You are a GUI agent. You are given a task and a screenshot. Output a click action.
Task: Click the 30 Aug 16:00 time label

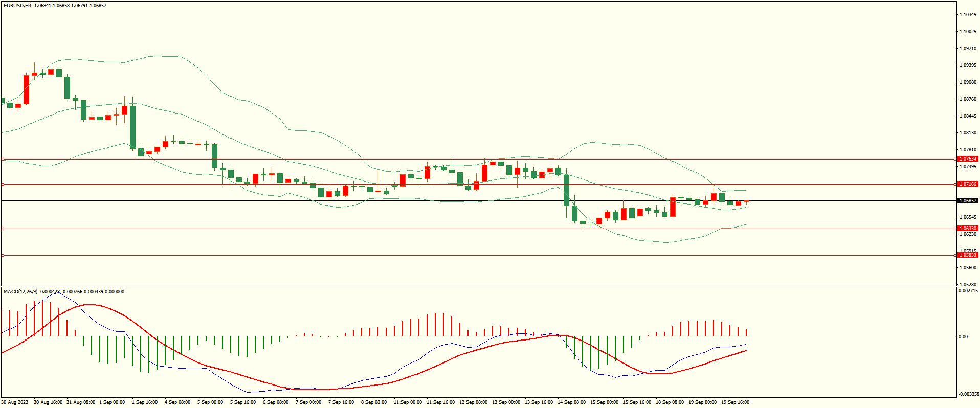tap(48, 402)
